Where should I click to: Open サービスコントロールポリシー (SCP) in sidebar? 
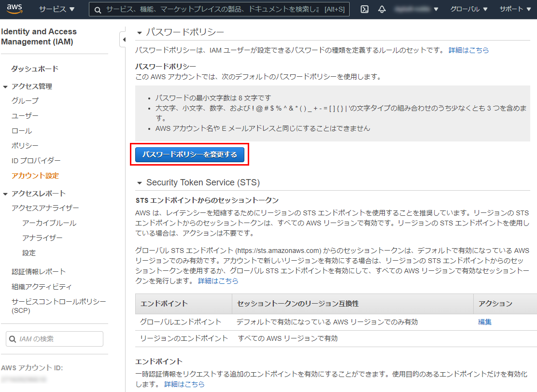58,306
